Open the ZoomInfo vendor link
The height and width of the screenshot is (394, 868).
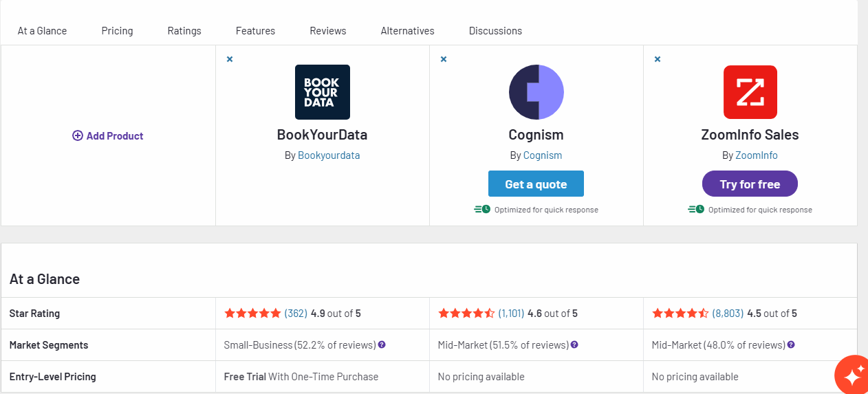757,155
